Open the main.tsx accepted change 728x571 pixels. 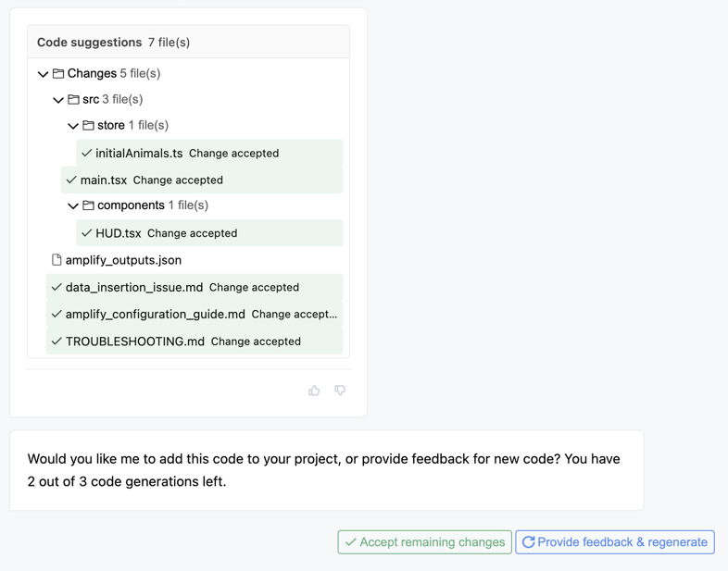click(202, 180)
